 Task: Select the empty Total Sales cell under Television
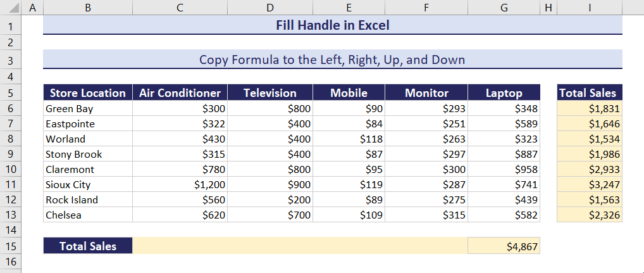click(x=270, y=246)
